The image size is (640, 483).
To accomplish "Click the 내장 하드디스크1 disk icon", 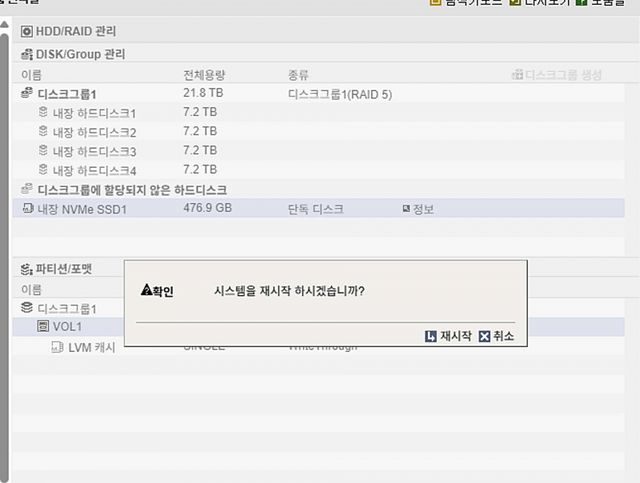I will 43,112.
